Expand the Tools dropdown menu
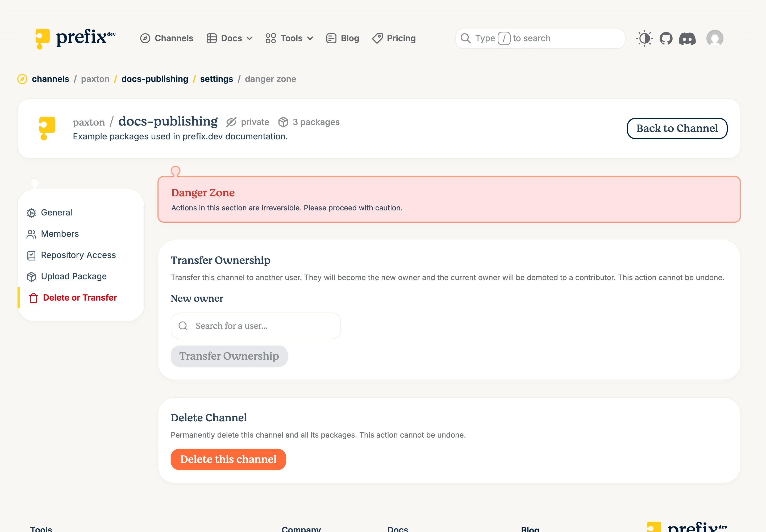Image resolution: width=766 pixels, height=532 pixels. point(289,38)
